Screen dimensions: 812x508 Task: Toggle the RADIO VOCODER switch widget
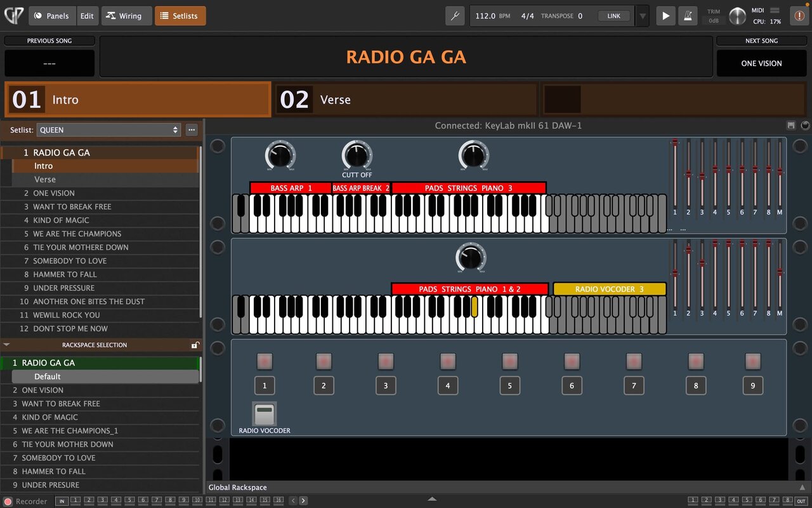click(x=265, y=414)
